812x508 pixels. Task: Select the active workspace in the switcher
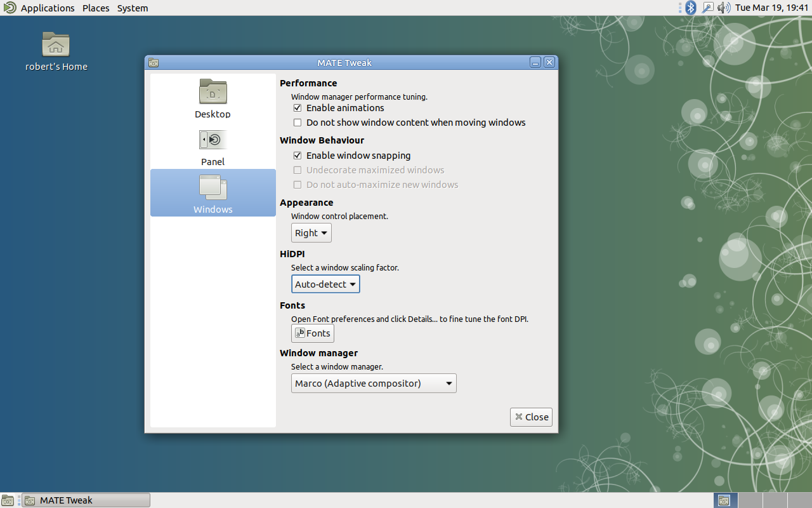[725, 500]
